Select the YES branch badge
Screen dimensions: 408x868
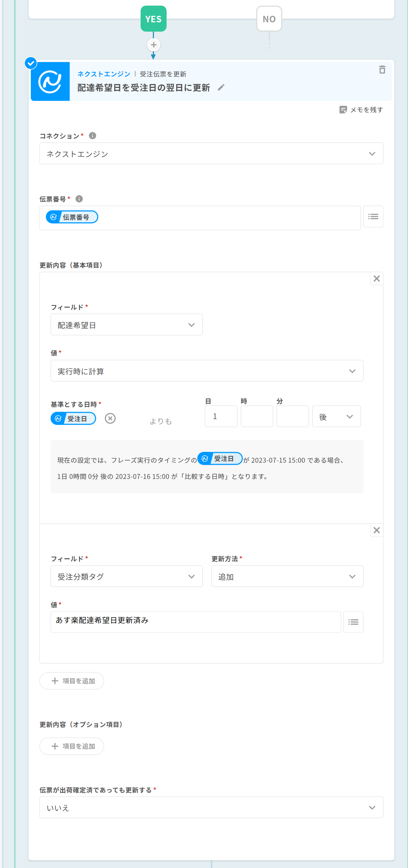point(153,19)
